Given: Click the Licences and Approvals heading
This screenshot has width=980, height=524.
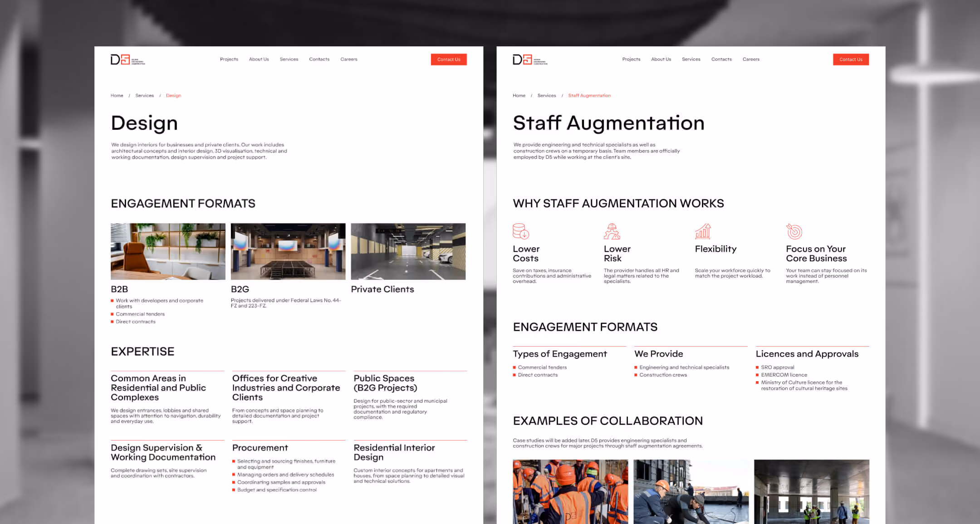Looking at the screenshot, I should tap(807, 354).
